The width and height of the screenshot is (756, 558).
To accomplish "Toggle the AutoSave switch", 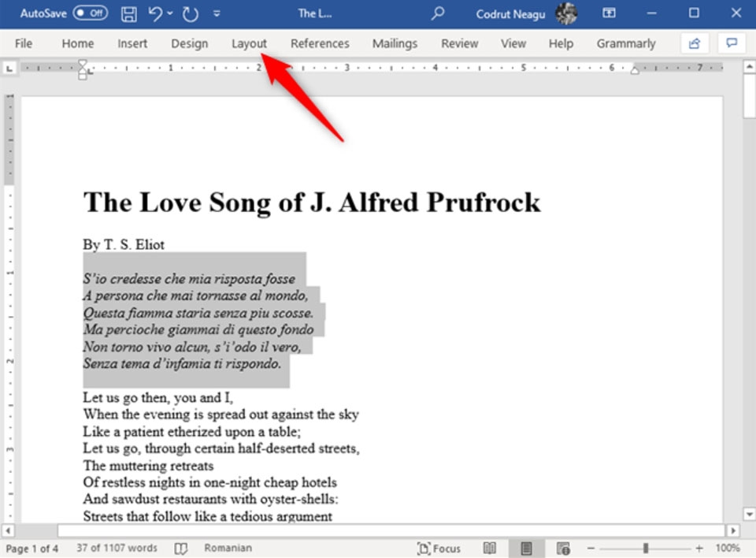I will 90,13.
